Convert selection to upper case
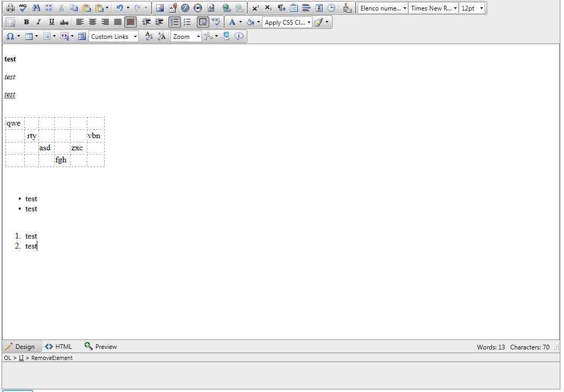This screenshot has width=564, height=392. (162, 36)
